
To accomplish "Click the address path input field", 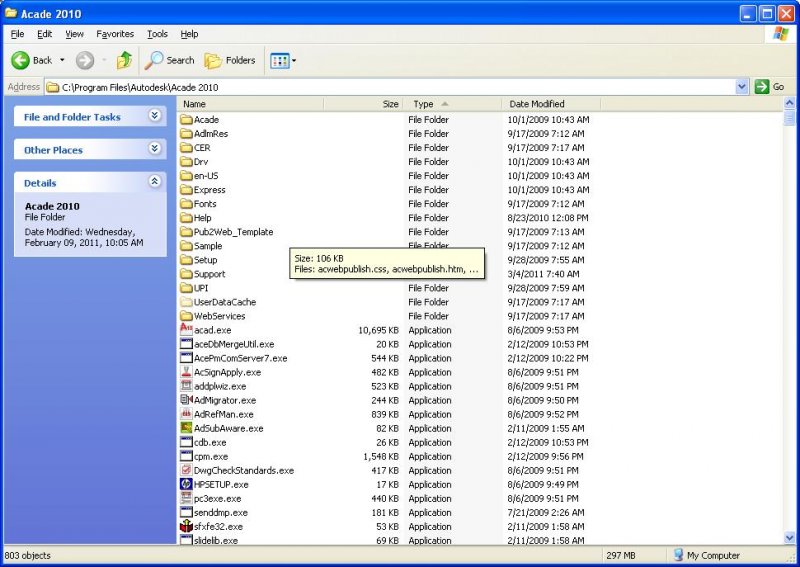I will (x=390, y=87).
